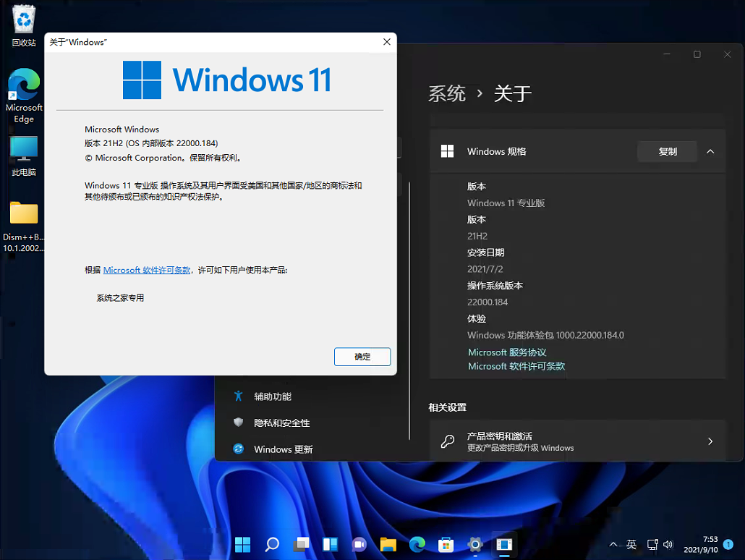
Task: Launch Edge from the taskbar
Action: click(x=417, y=544)
